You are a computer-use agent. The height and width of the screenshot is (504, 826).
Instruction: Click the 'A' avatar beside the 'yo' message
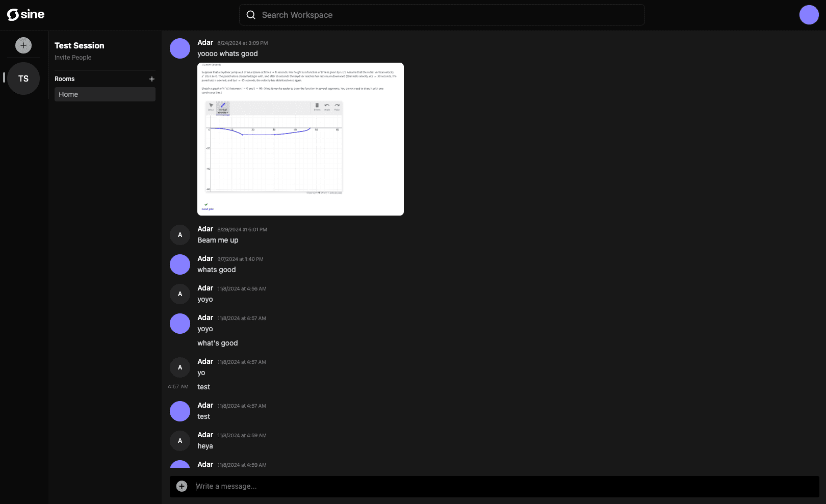pos(180,367)
